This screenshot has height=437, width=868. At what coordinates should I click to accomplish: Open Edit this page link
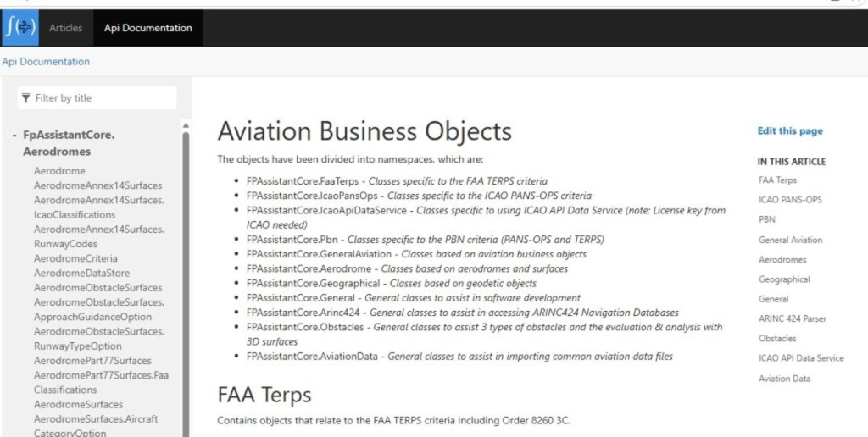coord(790,131)
